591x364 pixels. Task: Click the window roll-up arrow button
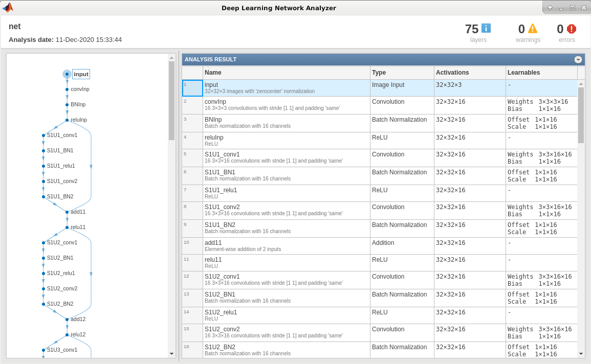pyautogui.click(x=550, y=8)
